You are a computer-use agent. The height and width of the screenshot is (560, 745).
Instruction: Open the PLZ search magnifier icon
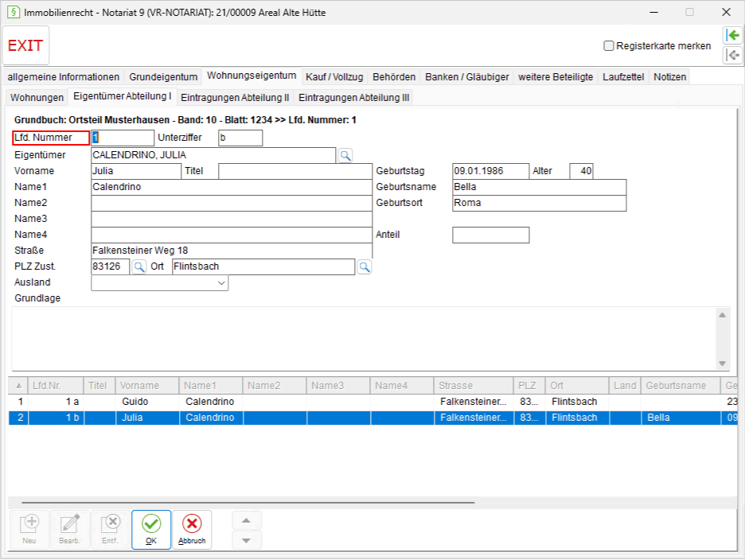coord(138,266)
